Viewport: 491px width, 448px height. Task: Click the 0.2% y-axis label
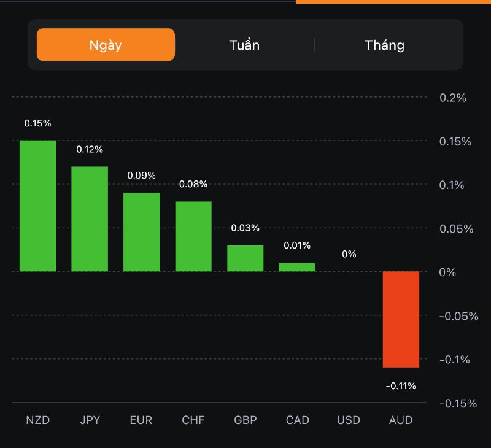[x=453, y=98]
